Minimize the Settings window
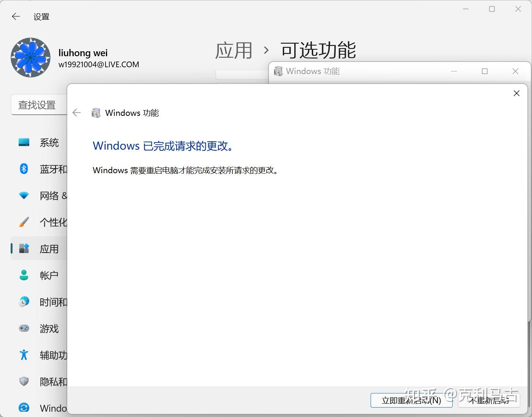The width and height of the screenshot is (532, 417). (x=466, y=9)
